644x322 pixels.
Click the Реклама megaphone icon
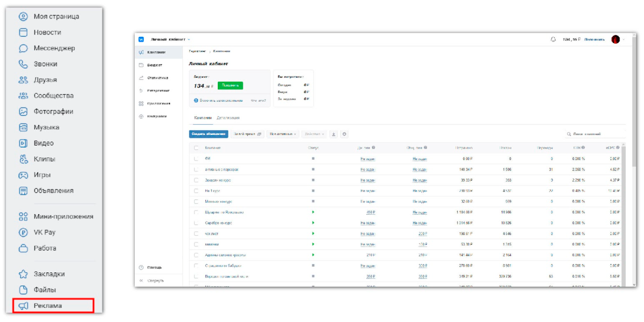pos(23,306)
